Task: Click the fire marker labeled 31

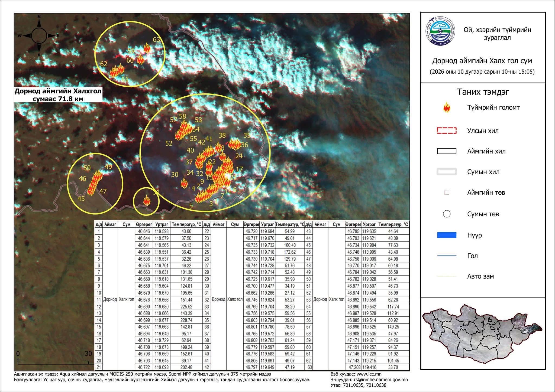Action: point(147,201)
